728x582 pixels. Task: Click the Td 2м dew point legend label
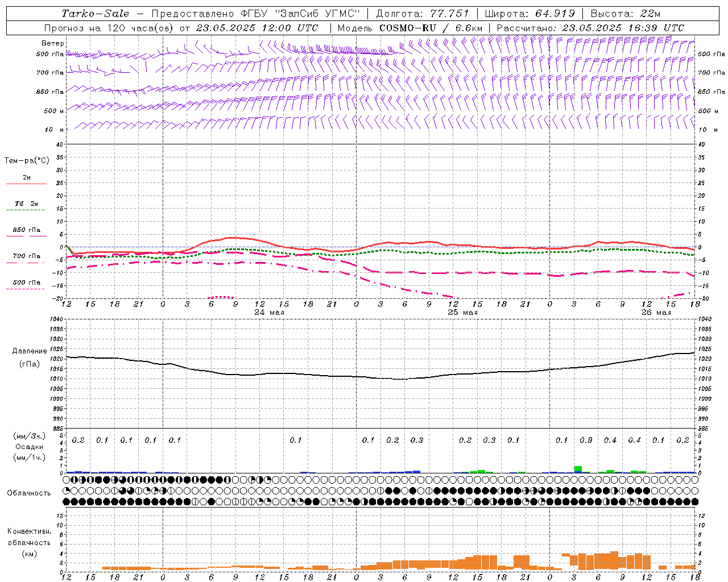(27, 203)
